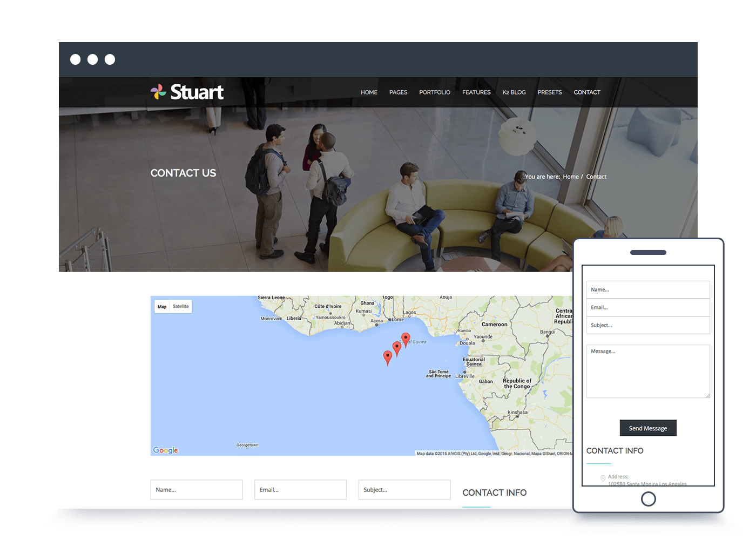756x540 pixels.
Task: Click the Send Message button
Action: 647,428
